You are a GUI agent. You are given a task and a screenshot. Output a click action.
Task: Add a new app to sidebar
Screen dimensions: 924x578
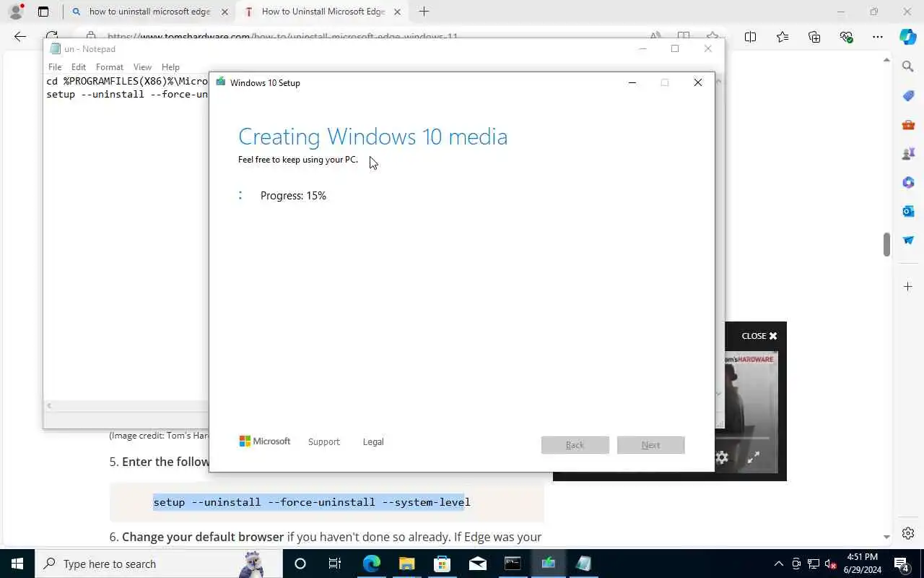pyautogui.click(x=908, y=287)
